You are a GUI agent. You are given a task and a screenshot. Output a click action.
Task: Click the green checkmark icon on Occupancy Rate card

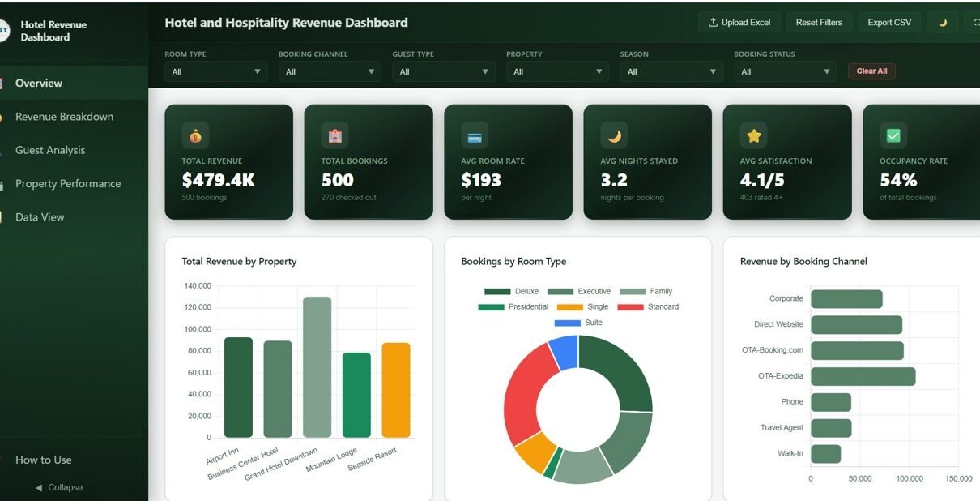click(x=893, y=135)
